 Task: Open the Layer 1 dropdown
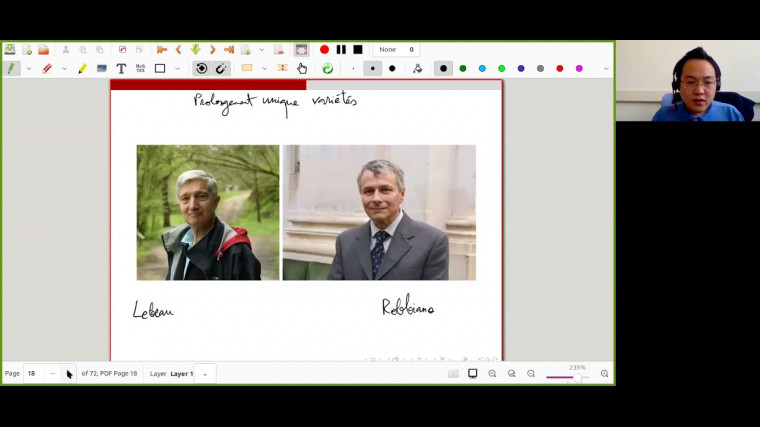(x=205, y=374)
